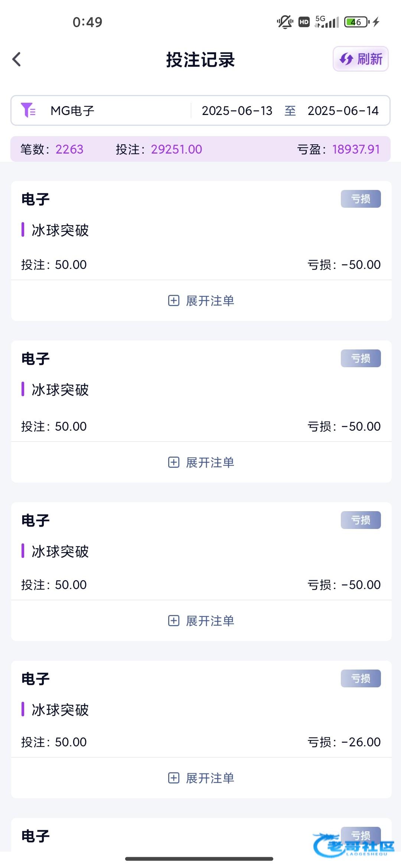Select the end date 2025-06-14
The height and width of the screenshot is (868, 401).
pyautogui.click(x=343, y=111)
